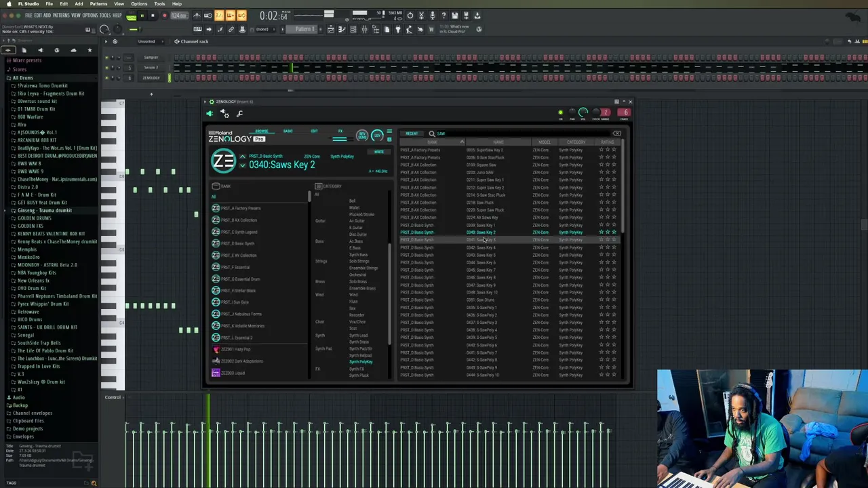This screenshot has height=488, width=868.
Task: Open the Pattern 1 selector
Action: click(x=304, y=29)
